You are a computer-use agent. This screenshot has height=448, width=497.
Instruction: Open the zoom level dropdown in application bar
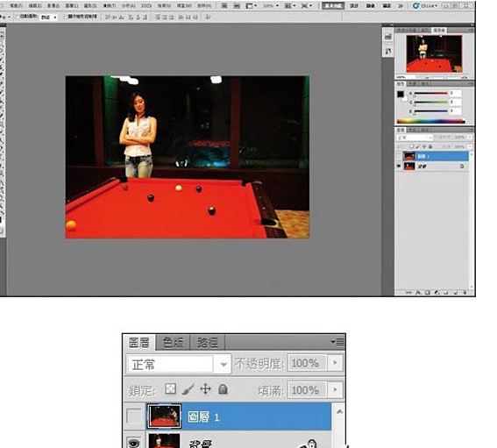pos(272,6)
